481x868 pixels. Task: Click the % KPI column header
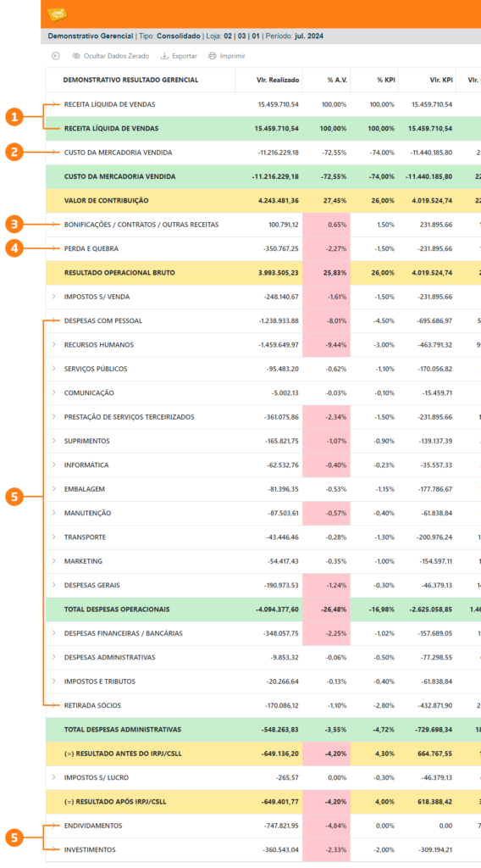coord(385,80)
